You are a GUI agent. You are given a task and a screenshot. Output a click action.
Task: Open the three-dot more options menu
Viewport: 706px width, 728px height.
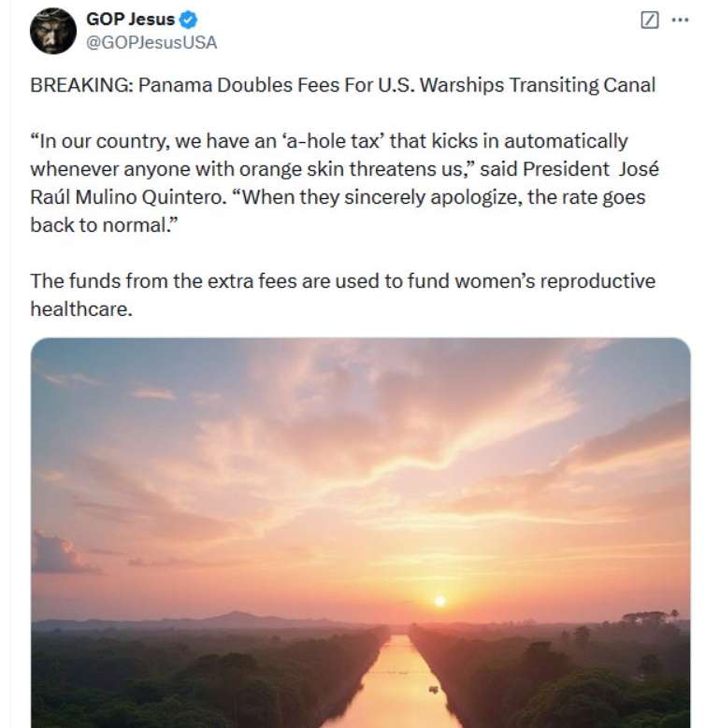click(x=680, y=20)
